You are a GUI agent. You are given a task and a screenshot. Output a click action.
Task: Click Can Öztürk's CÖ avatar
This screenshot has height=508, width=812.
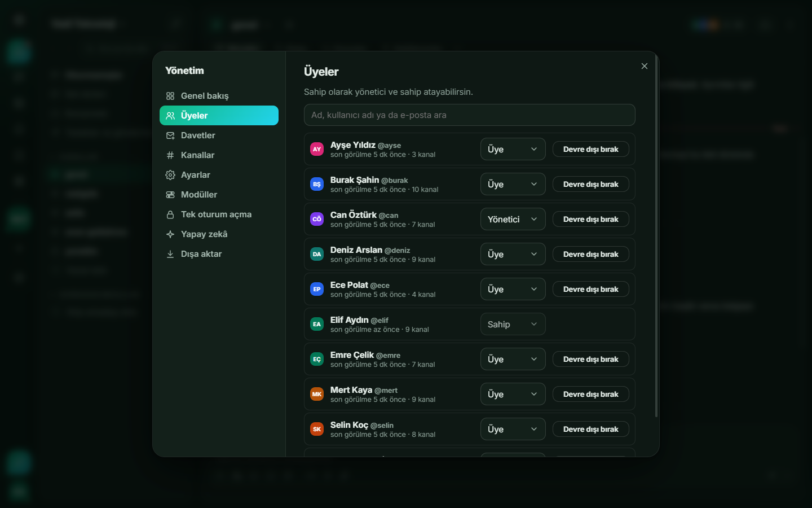(317, 219)
